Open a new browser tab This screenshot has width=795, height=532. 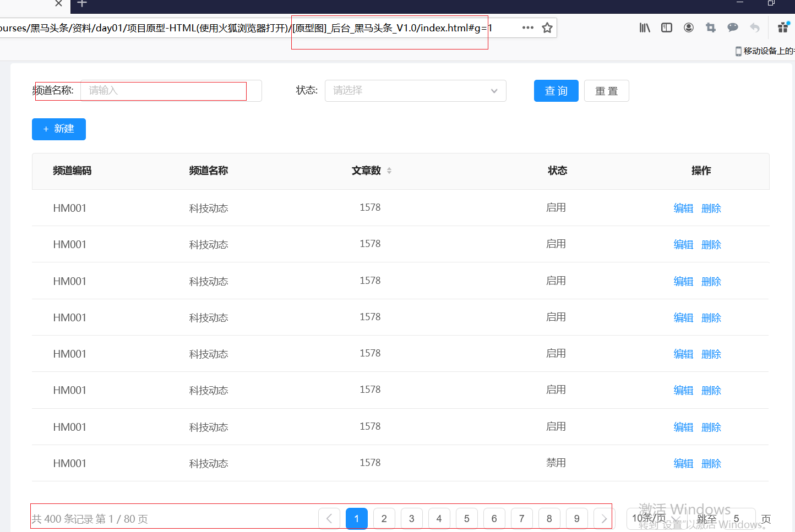coord(82,3)
